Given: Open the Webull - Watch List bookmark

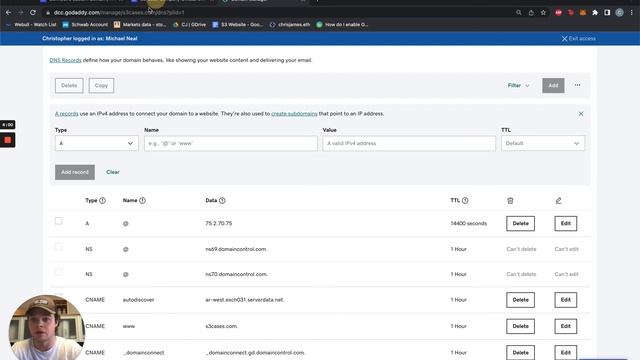Looking at the screenshot, I should [31, 24].
